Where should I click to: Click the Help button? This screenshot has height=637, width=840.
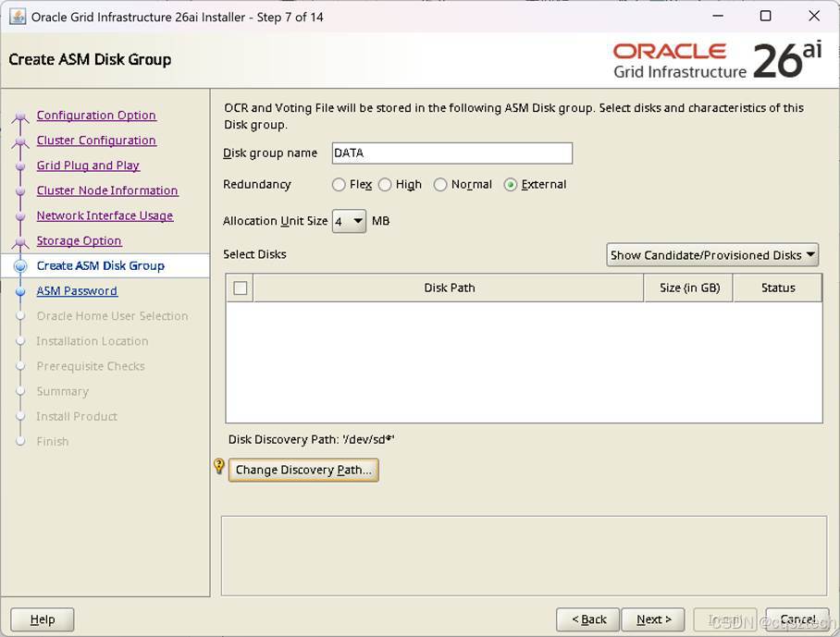[43, 619]
